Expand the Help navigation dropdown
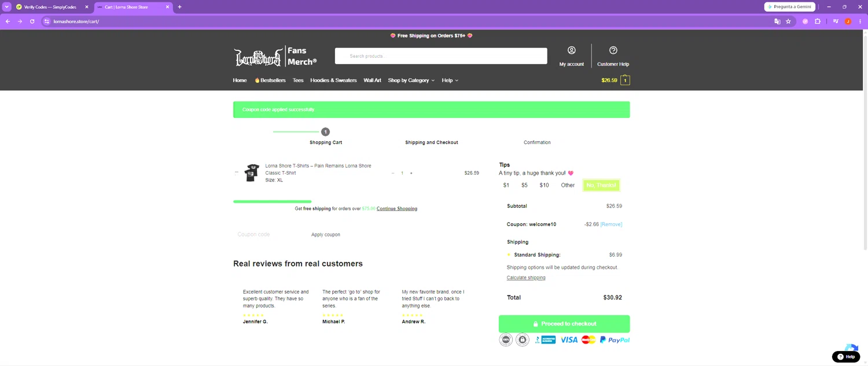 coord(450,80)
